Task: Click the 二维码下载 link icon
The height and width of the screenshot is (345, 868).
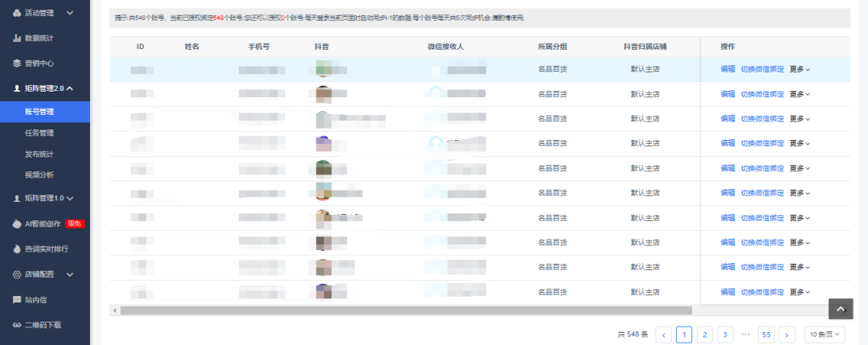Action: tap(17, 325)
